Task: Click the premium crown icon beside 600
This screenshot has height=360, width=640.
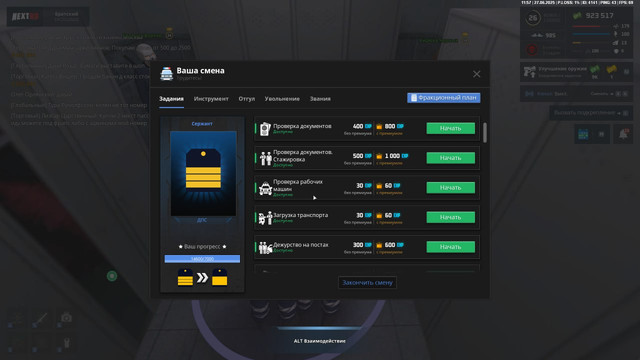Action: [x=379, y=245]
